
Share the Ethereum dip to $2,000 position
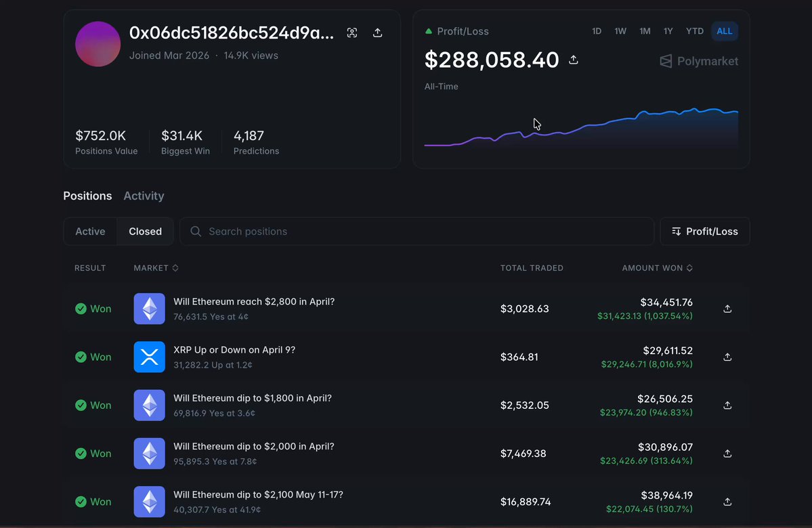727,454
